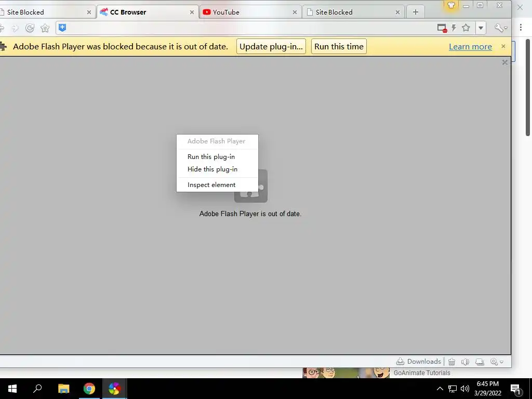The height and width of the screenshot is (399, 532).
Task: Reload the page with the refresh icon
Action: pyautogui.click(x=30, y=28)
